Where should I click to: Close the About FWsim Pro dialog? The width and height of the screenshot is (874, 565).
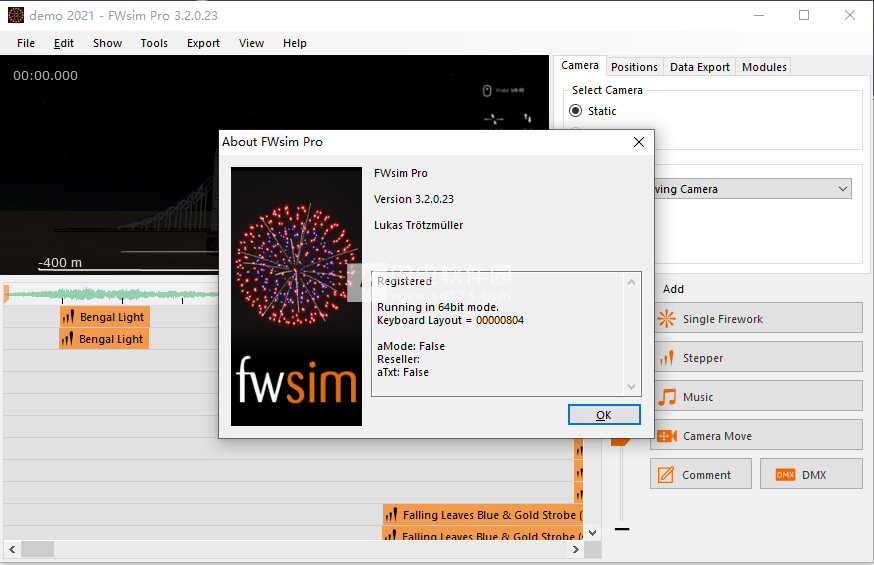[639, 142]
